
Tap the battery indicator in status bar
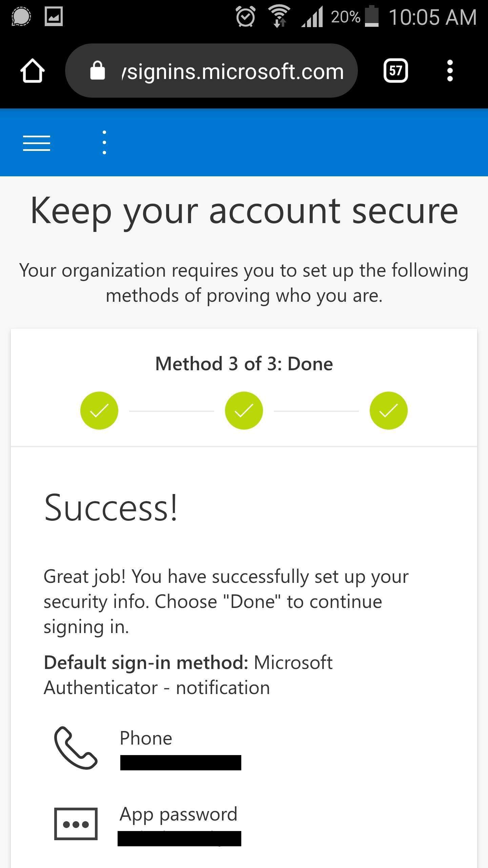[372, 16]
